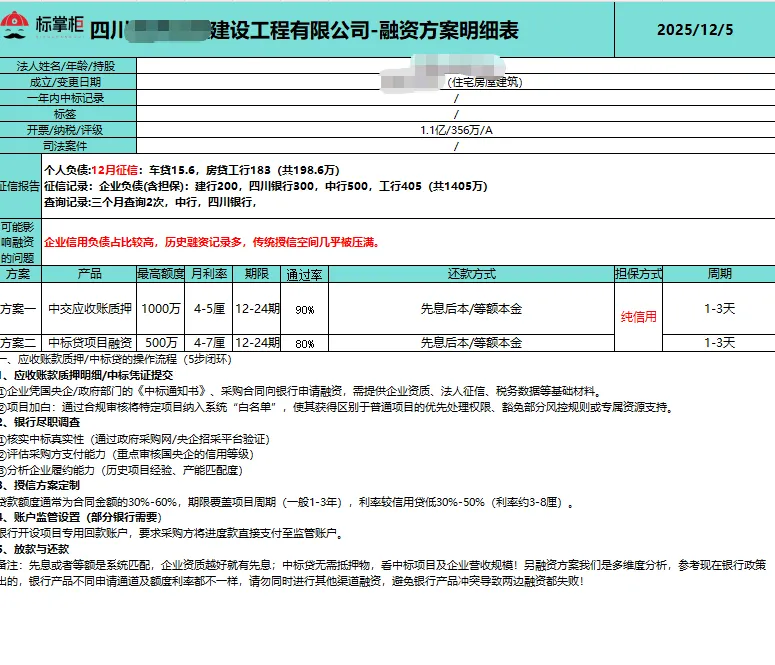Click the 期限 column header
Screen dimensions: 775x665
[x=257, y=274]
